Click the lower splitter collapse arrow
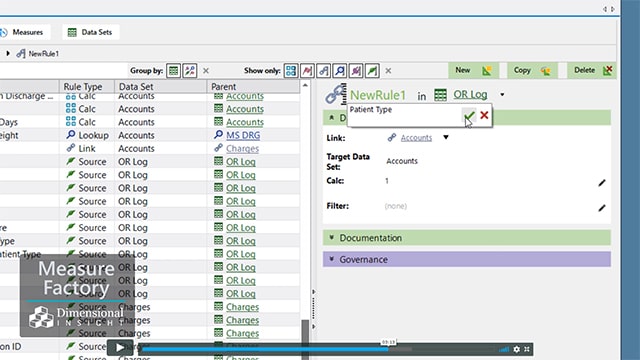Viewport: 640px width, 360px height. (313, 326)
